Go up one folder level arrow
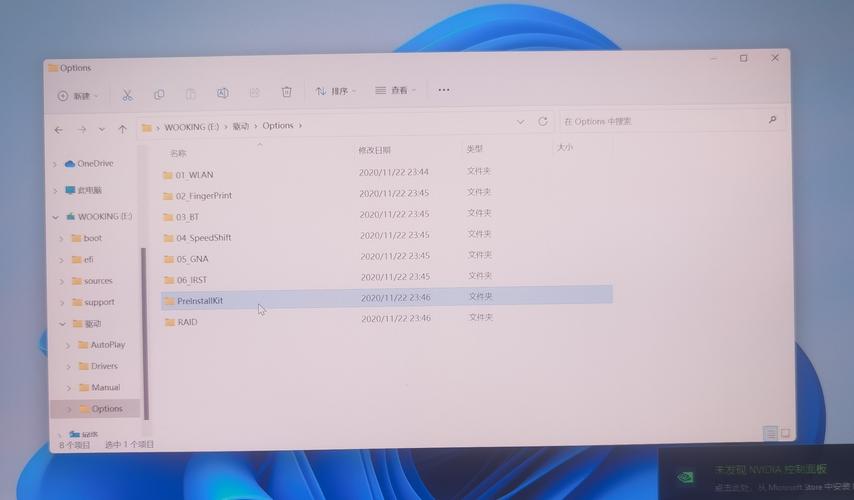Viewport: 854px width, 500px height. pyautogui.click(x=123, y=129)
